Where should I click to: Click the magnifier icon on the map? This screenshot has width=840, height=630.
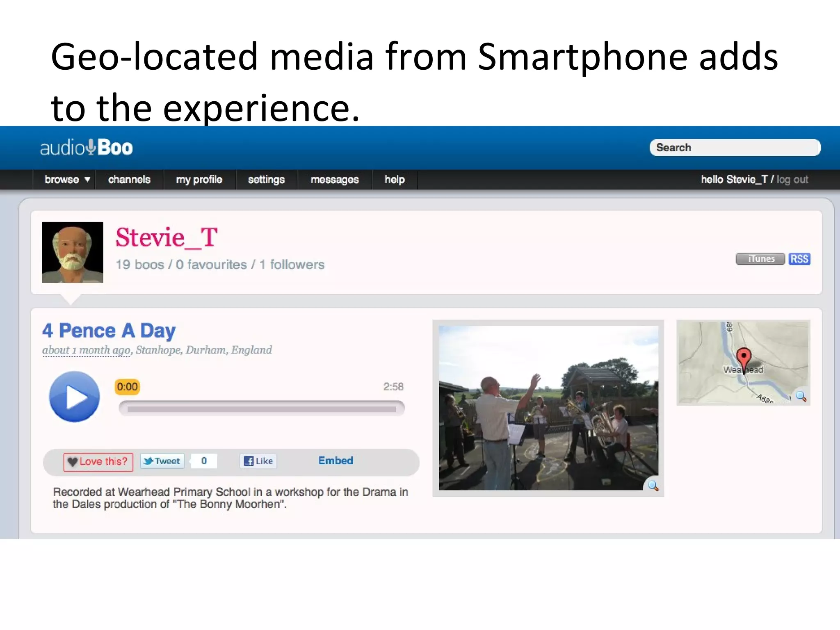pyautogui.click(x=801, y=396)
